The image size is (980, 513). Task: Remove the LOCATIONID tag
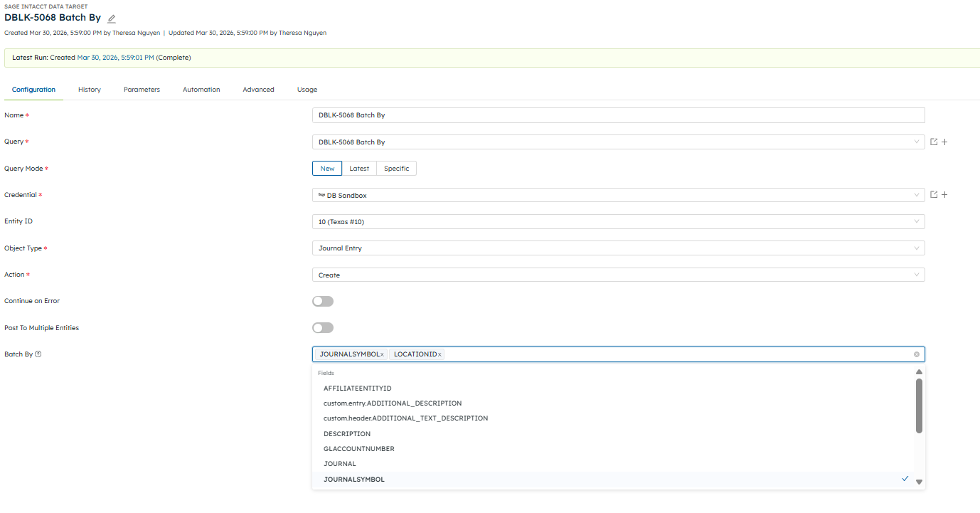click(x=440, y=354)
